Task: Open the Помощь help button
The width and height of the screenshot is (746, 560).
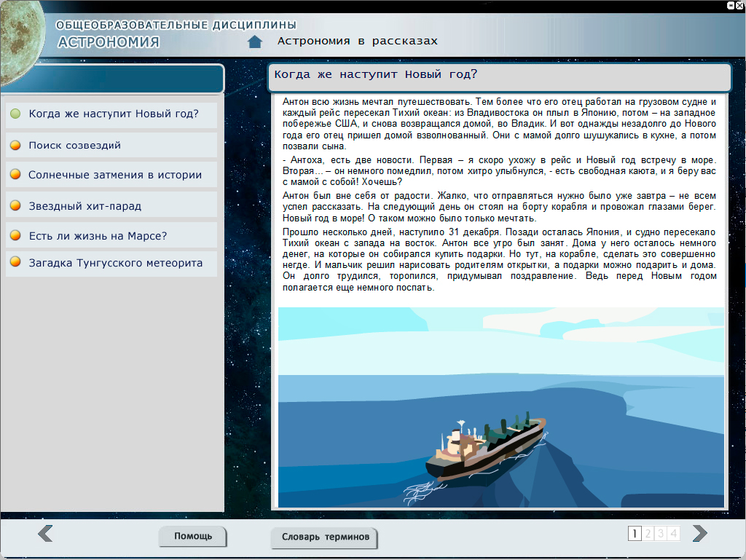Action: point(192,536)
